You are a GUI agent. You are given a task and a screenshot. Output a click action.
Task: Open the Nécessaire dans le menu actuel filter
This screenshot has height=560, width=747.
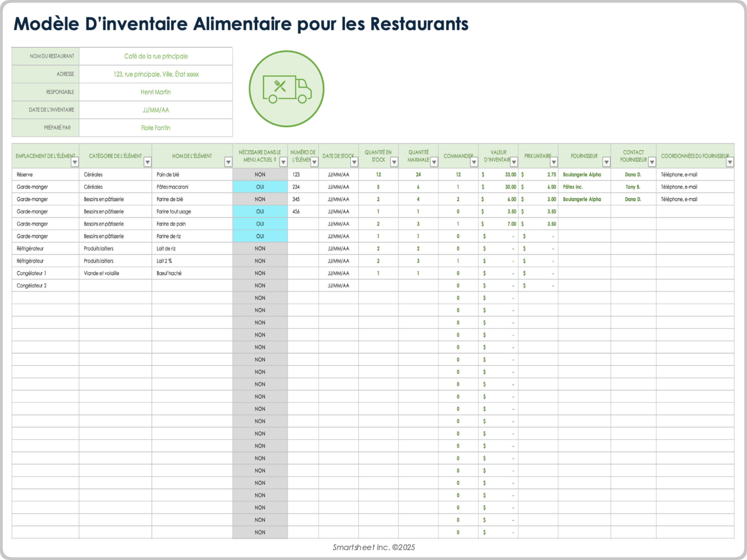(283, 162)
